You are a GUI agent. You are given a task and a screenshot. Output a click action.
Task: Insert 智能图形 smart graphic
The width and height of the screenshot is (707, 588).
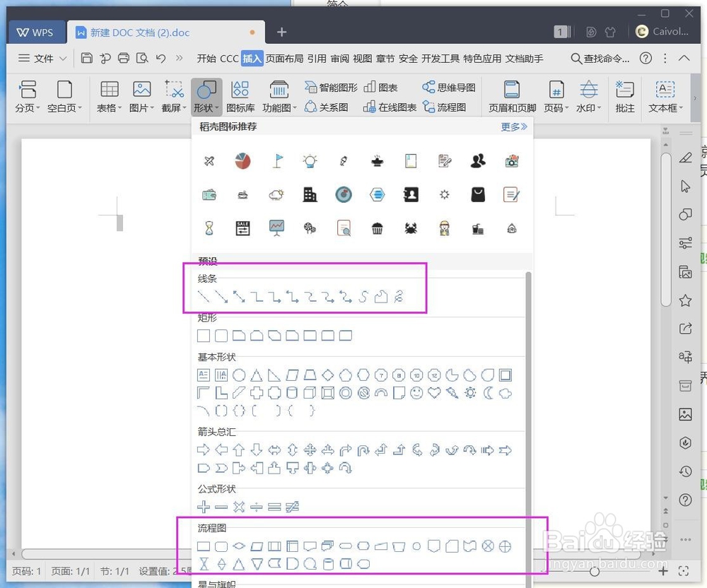click(x=331, y=88)
